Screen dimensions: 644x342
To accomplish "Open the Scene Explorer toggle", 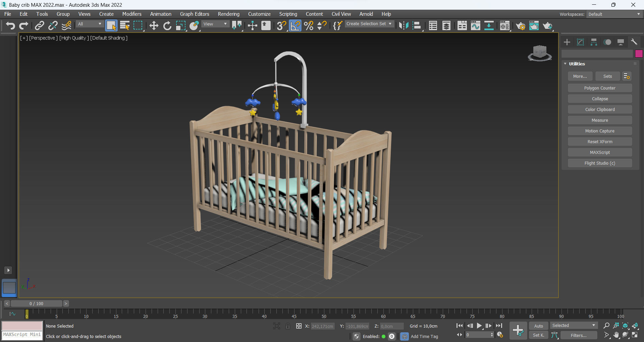I will 433,26.
